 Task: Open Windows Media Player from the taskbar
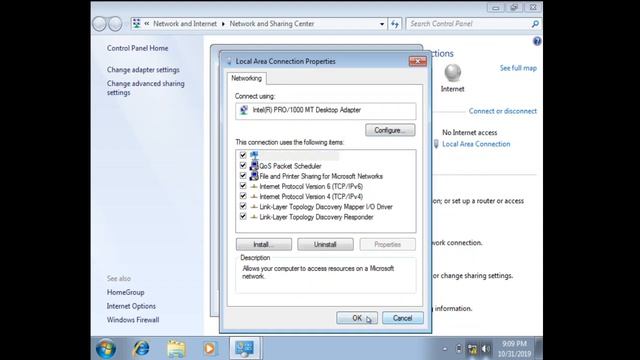click(209, 349)
